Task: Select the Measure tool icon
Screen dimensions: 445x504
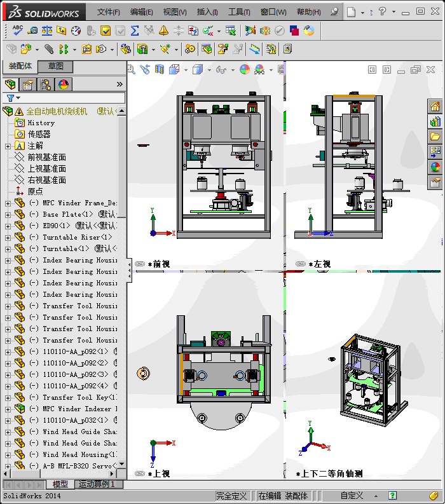Action: [x=32, y=31]
